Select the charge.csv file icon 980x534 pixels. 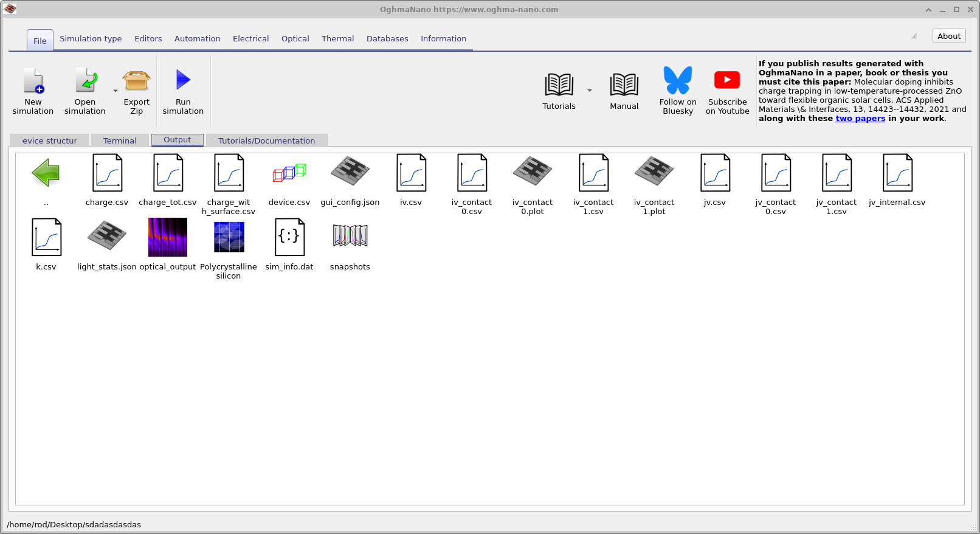point(108,173)
